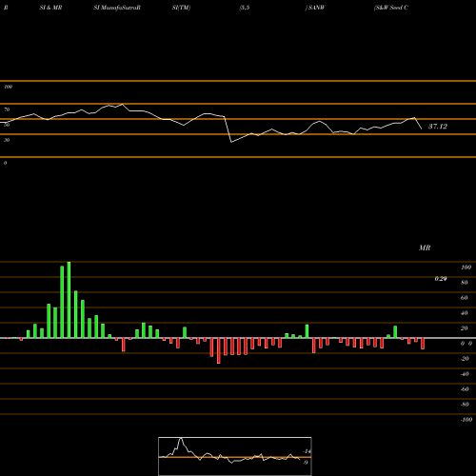Click the 'MR' panel title
The width and height of the screenshot is (476, 476).
(425, 248)
